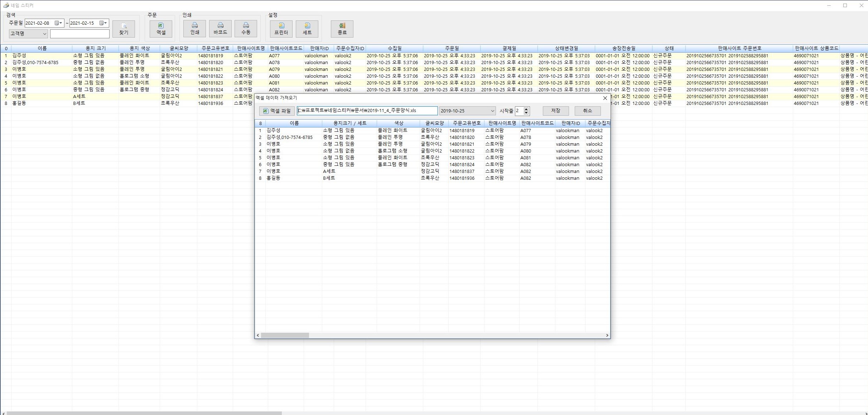Exit the app with 종료 button
The image size is (868, 415).
point(342,29)
